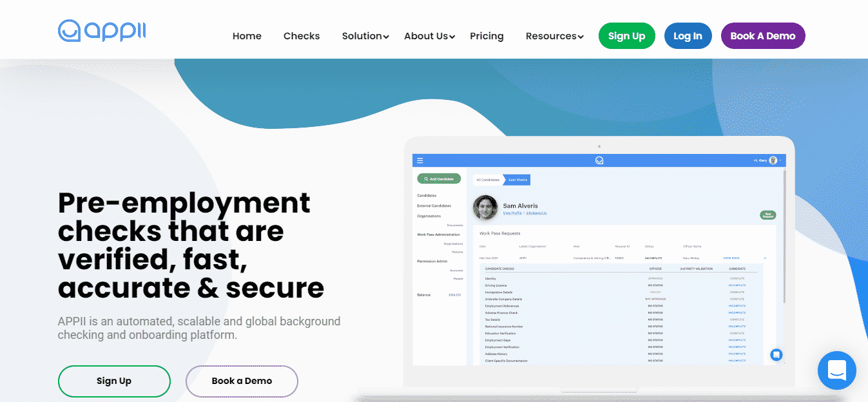Click Sam Alveris profile photo

point(485,207)
